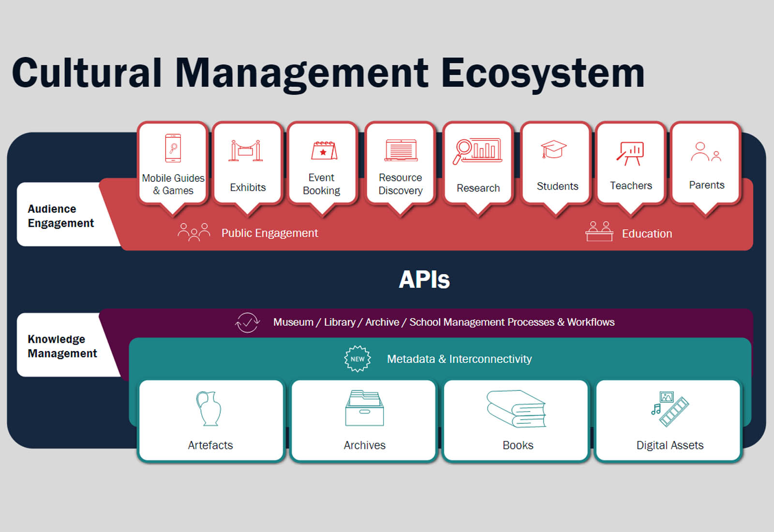Select the Parents people icon
The width and height of the screenshot is (774, 532).
pyautogui.click(x=706, y=151)
